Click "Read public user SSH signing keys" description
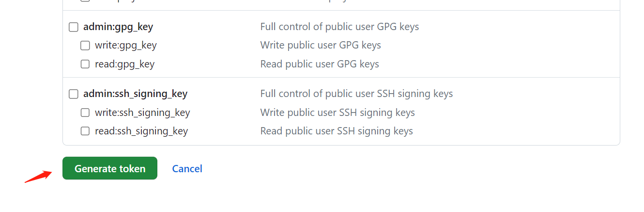Image resolution: width=644 pixels, height=212 pixels. (x=337, y=131)
